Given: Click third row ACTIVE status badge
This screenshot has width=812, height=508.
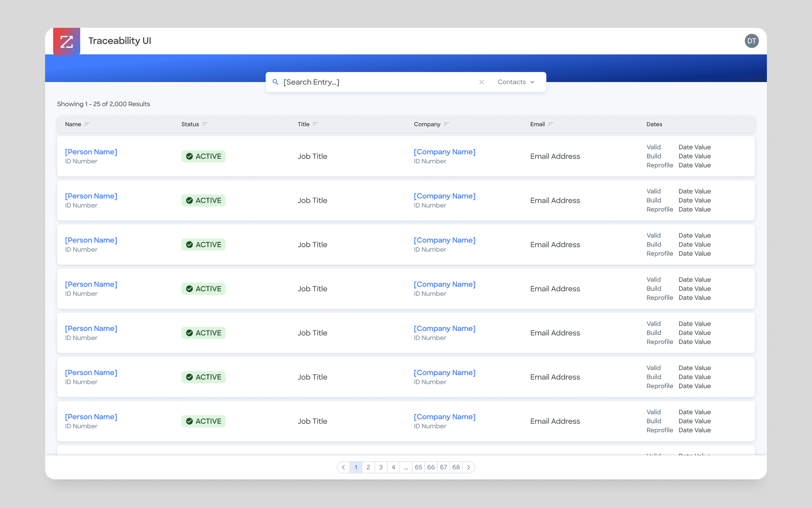Looking at the screenshot, I should (203, 245).
